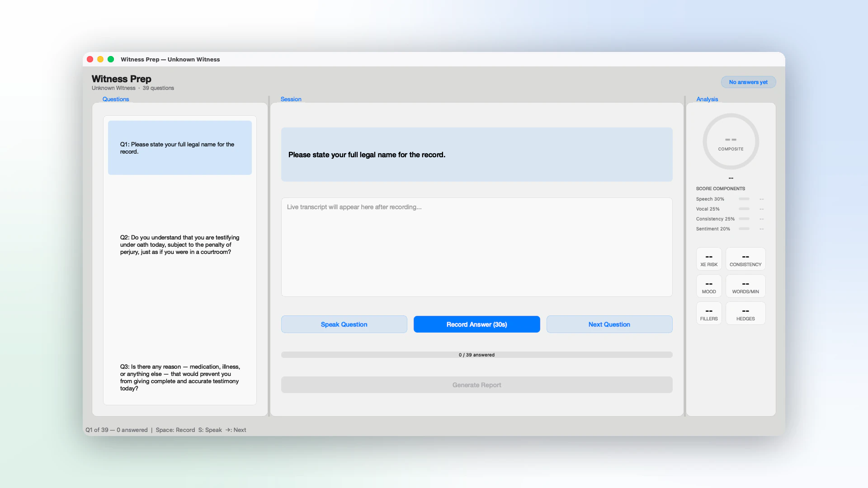
Task: Click the CONSISTENCY metric card
Action: (x=745, y=259)
